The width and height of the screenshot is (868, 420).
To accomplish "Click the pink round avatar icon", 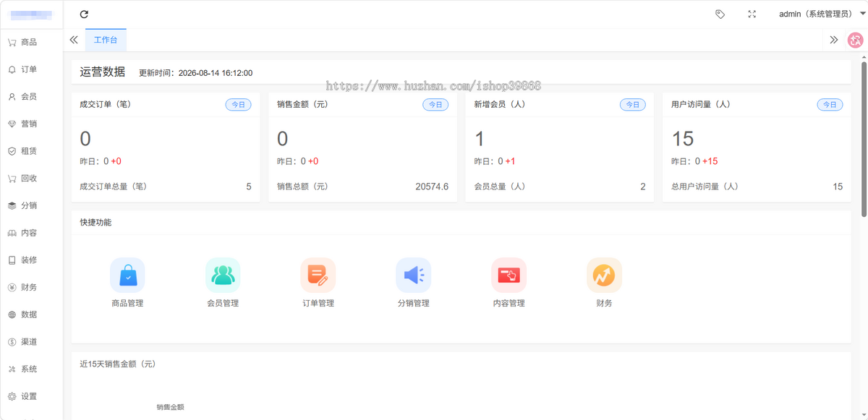I will [856, 40].
